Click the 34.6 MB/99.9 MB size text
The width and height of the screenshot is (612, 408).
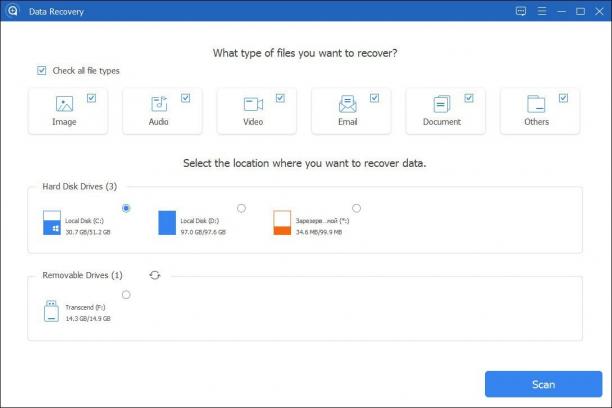click(x=319, y=232)
